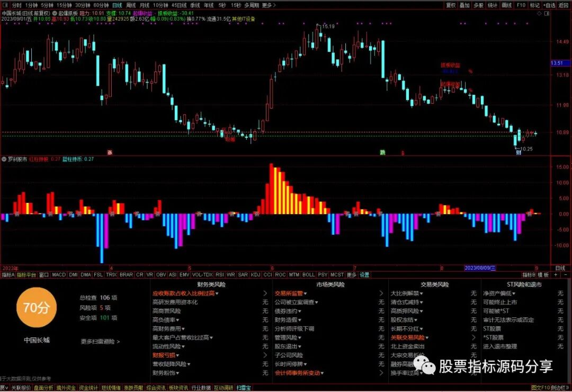Viewport: 572px width, 392px height.
Task: Click the 2023/08/09 date marker on timeline
Action: pyautogui.click(x=480, y=268)
